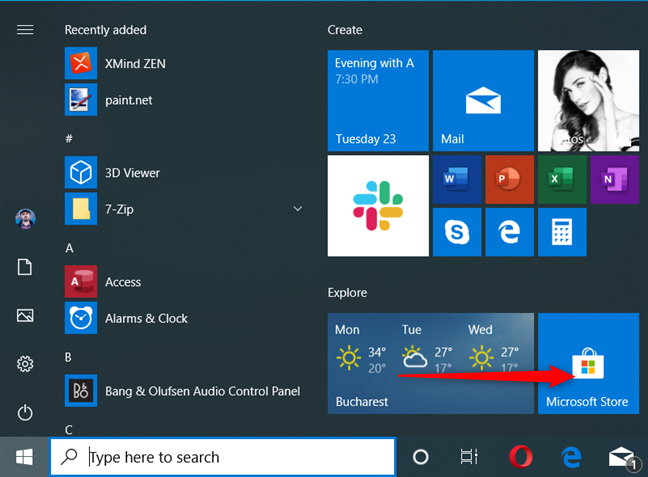Click the Power button icon

[25, 413]
